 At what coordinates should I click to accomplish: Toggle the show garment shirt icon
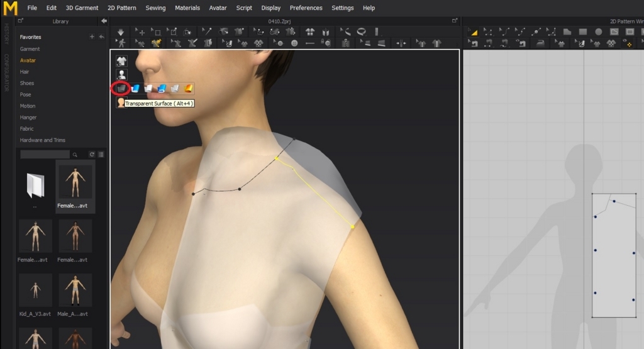(x=121, y=61)
